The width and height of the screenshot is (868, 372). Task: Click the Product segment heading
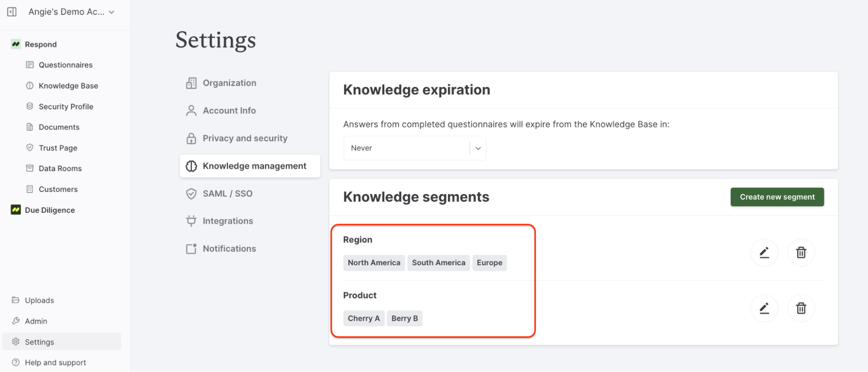click(x=360, y=295)
